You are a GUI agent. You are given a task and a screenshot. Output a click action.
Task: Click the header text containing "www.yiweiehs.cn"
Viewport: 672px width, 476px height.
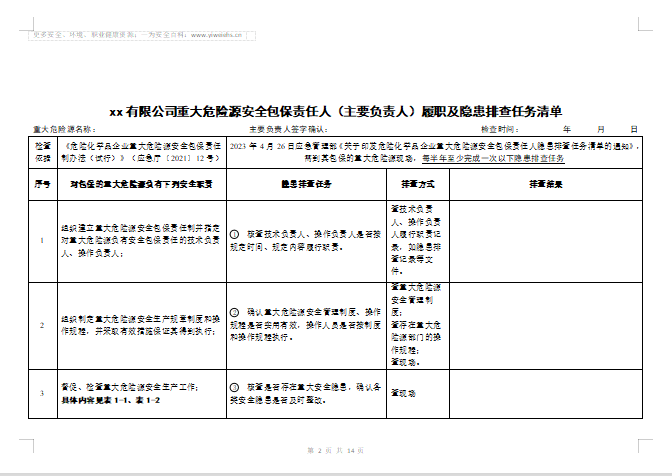click(x=138, y=35)
